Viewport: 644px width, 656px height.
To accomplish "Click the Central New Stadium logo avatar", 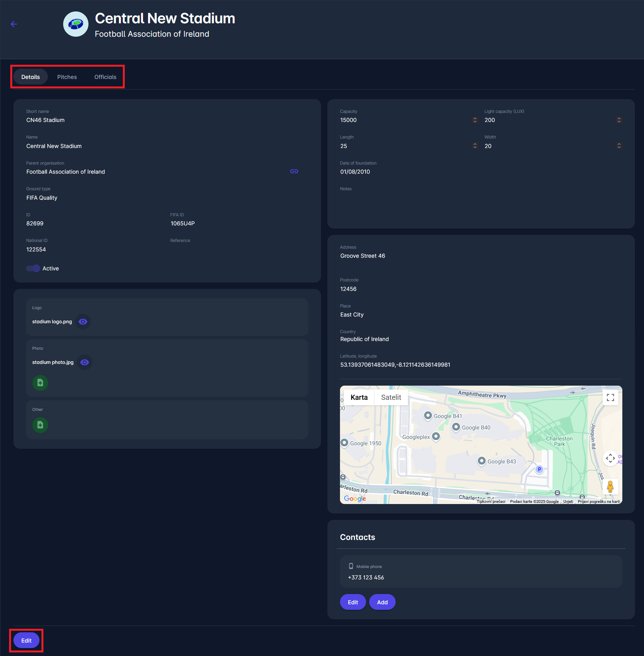I will 76,24.
